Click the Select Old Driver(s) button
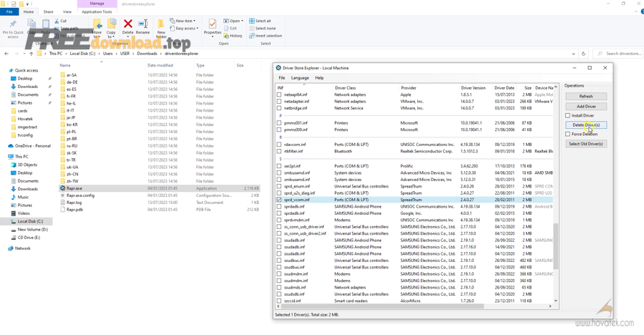 (x=585, y=144)
